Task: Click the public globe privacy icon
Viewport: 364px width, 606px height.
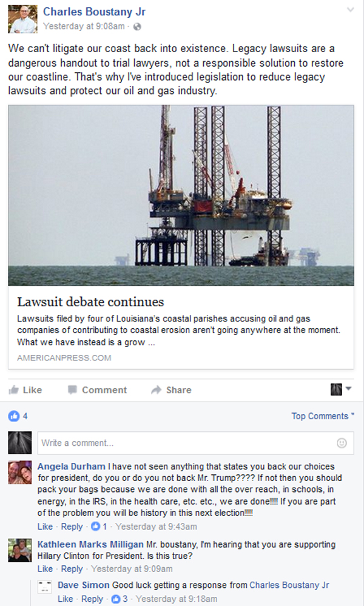Action: [x=137, y=27]
